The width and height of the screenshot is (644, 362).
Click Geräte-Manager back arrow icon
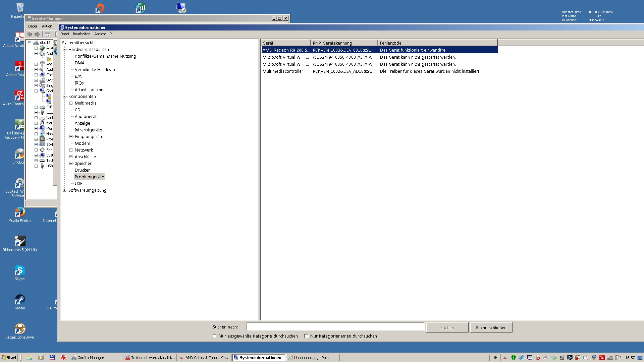30,35
